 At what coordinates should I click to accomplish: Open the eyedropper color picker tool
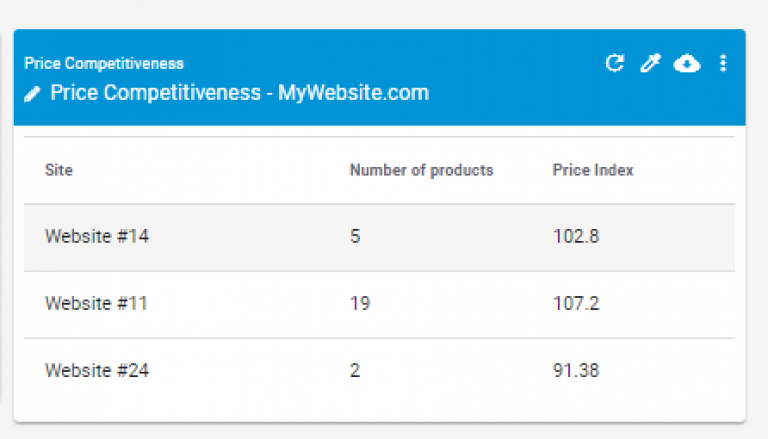[x=650, y=64]
